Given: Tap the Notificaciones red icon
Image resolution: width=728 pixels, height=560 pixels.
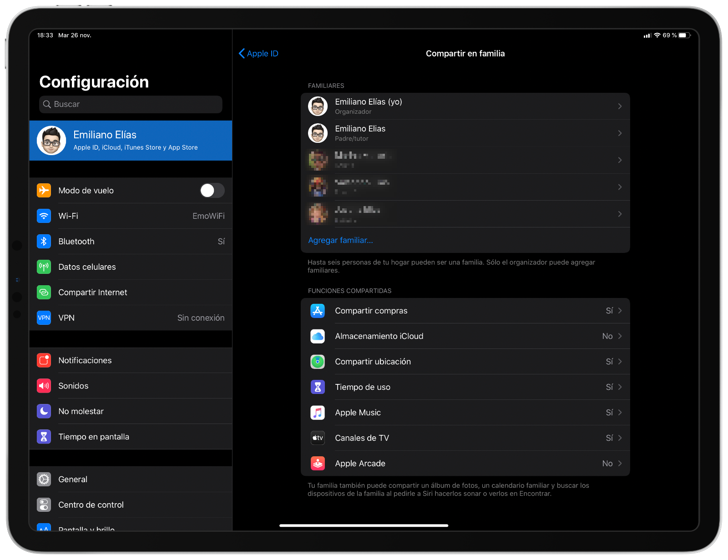Looking at the screenshot, I should [44, 360].
